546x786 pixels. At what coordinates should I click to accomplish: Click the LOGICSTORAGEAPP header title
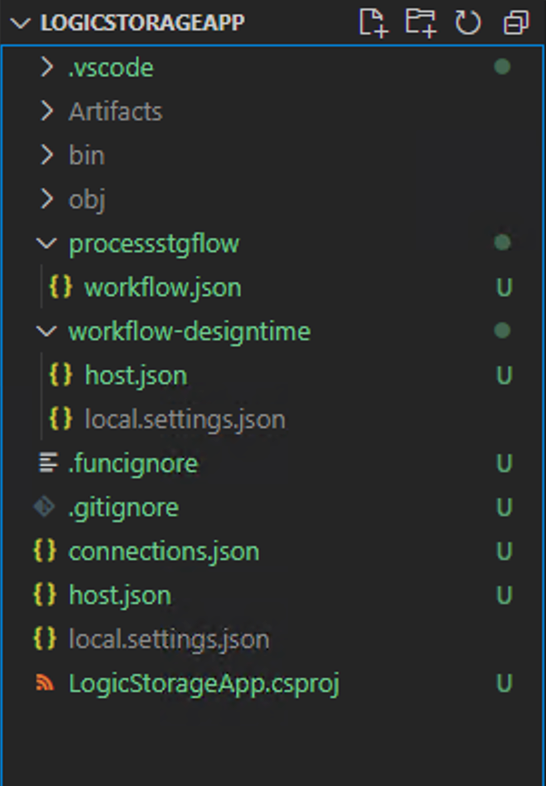[x=142, y=23]
